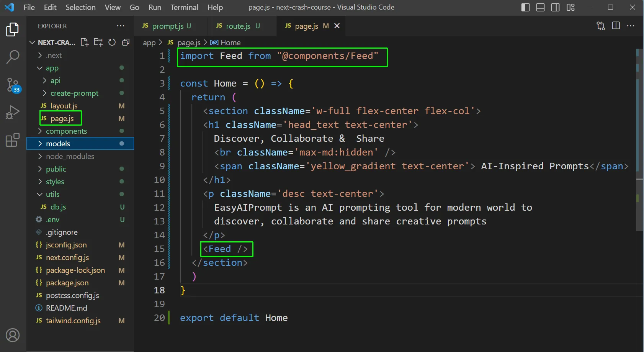The height and width of the screenshot is (352, 644).
Task: Open page.js in the Explorer tree
Action: 80,118
